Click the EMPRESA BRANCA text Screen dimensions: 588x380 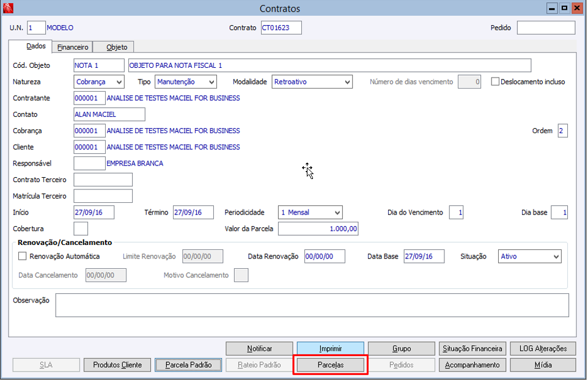pos(135,163)
